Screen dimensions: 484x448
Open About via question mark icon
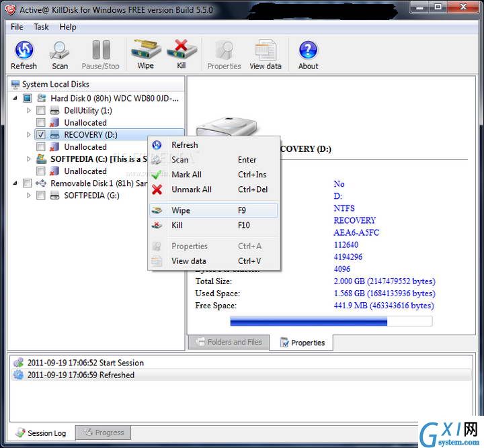[308, 50]
